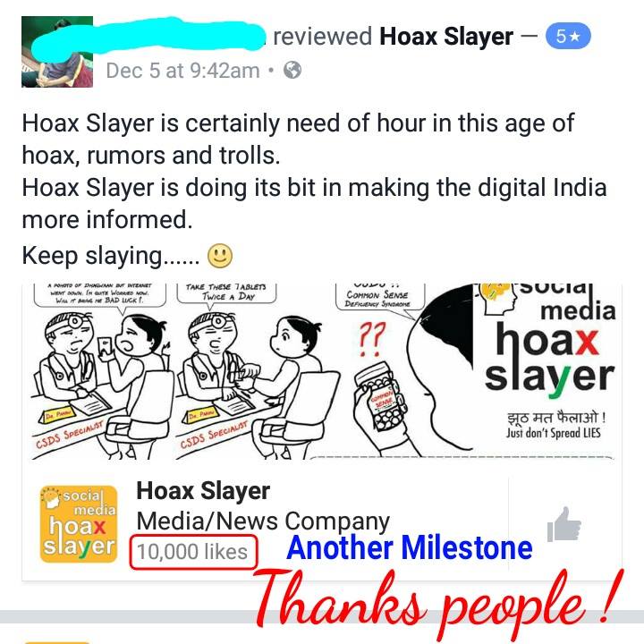Open the Hoax Slayer page card title
The width and height of the screenshot is (644, 644).
pyautogui.click(x=203, y=491)
